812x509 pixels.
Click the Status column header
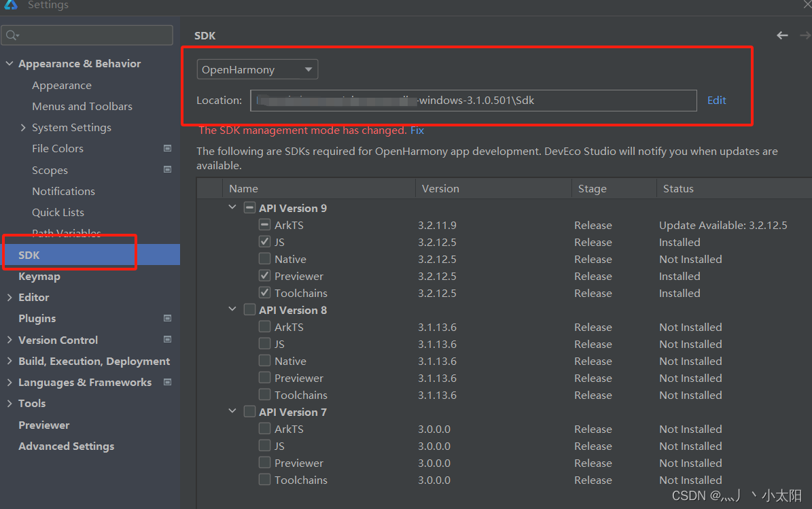(x=735, y=188)
